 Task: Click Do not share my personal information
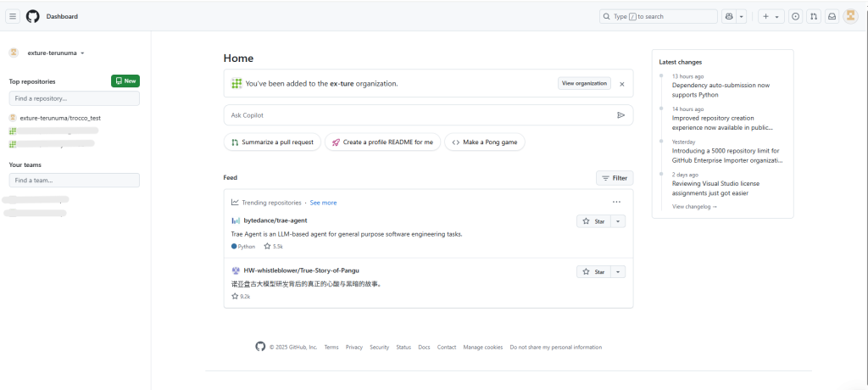[556, 348]
